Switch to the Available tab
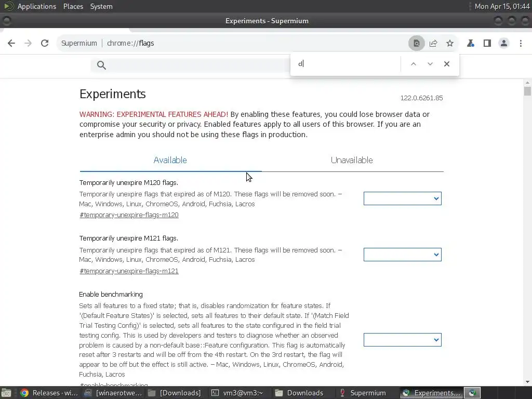 [x=170, y=160]
